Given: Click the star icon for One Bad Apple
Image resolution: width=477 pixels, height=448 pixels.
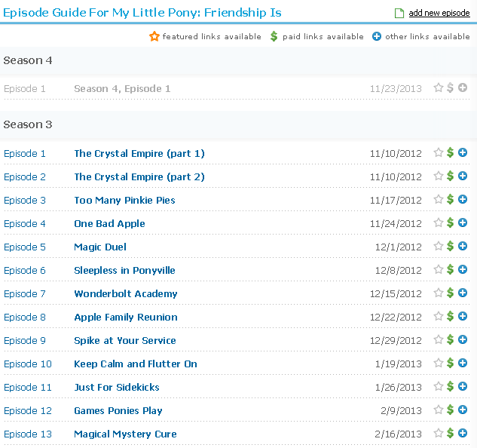Looking at the screenshot, I should [439, 222].
